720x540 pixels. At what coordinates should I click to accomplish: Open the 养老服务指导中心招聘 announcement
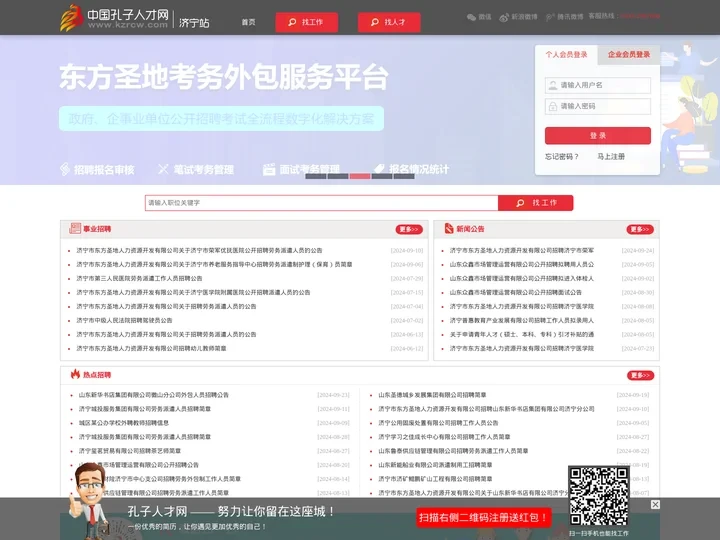[214, 264]
